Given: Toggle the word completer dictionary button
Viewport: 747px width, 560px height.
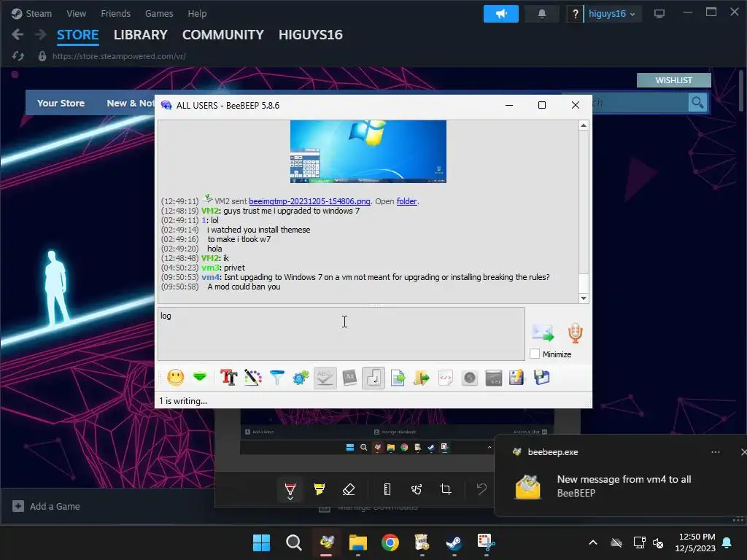Looking at the screenshot, I should pos(349,378).
